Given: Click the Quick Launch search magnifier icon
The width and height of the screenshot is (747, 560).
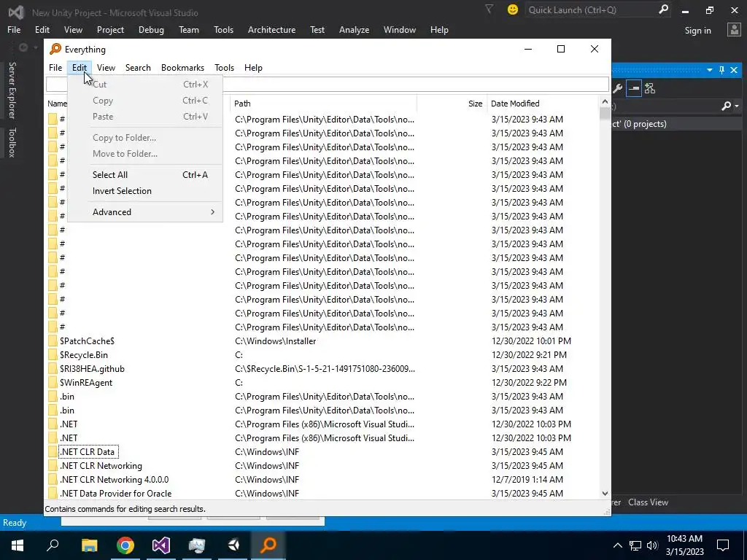Looking at the screenshot, I should point(663,9).
